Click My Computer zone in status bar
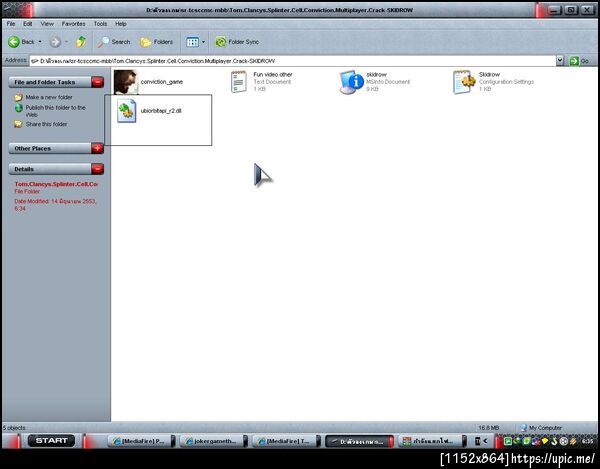600x469 pixels. (x=541, y=428)
